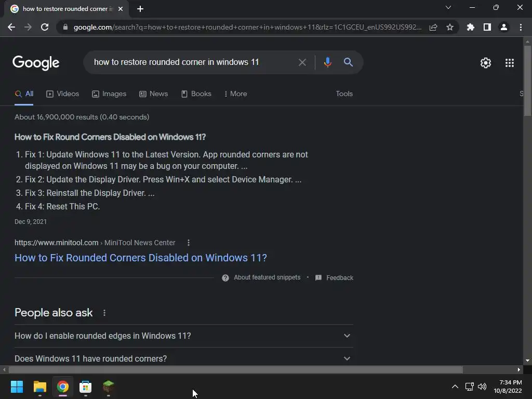The image size is (532, 399).
Task: Open Chrome's three-dot menu
Action: coord(521,27)
